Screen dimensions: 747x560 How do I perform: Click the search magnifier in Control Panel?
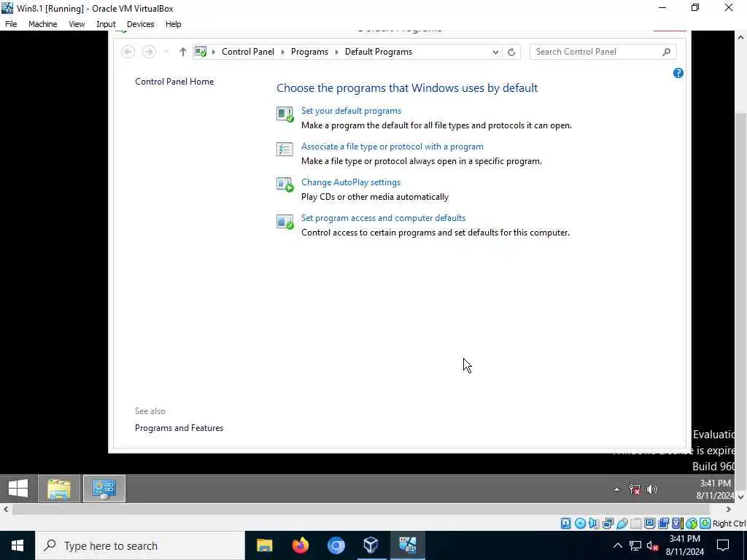667,52
